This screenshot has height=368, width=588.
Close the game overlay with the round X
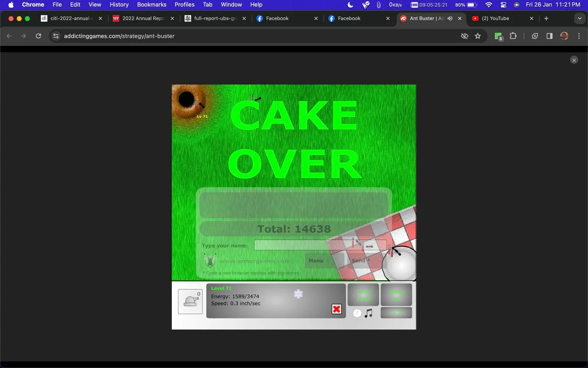click(574, 60)
